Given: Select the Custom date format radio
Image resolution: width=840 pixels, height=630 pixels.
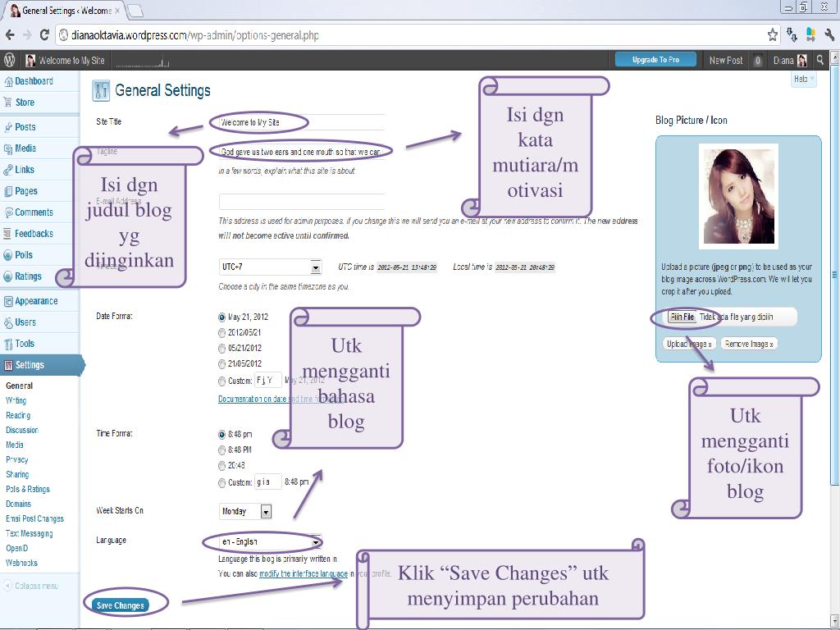Looking at the screenshot, I should (221, 381).
